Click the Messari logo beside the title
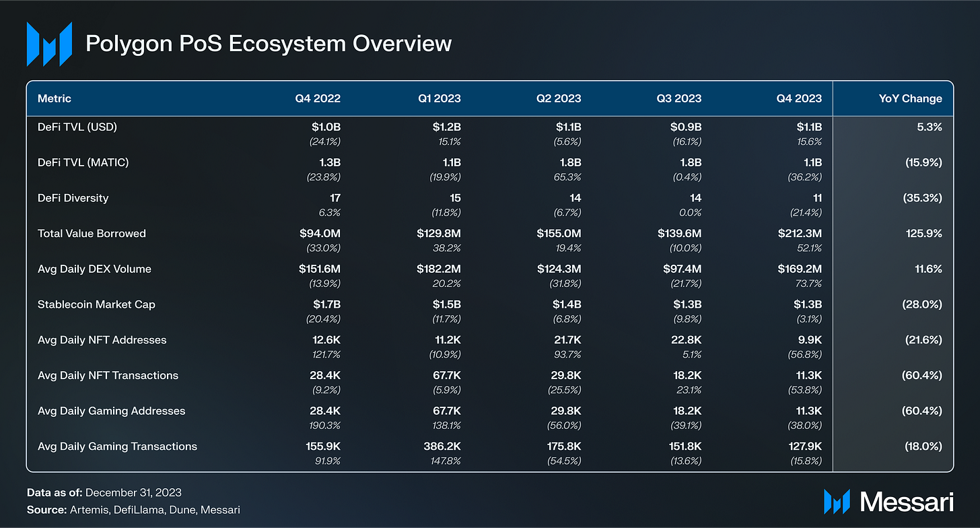980x528 pixels. [x=49, y=44]
